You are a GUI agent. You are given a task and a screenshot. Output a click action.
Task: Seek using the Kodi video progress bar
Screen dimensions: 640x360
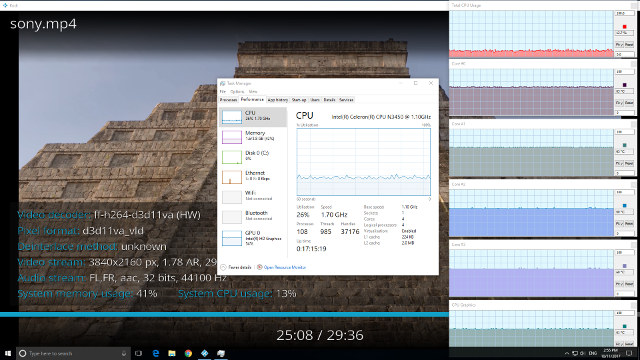pyautogui.click(x=224, y=315)
